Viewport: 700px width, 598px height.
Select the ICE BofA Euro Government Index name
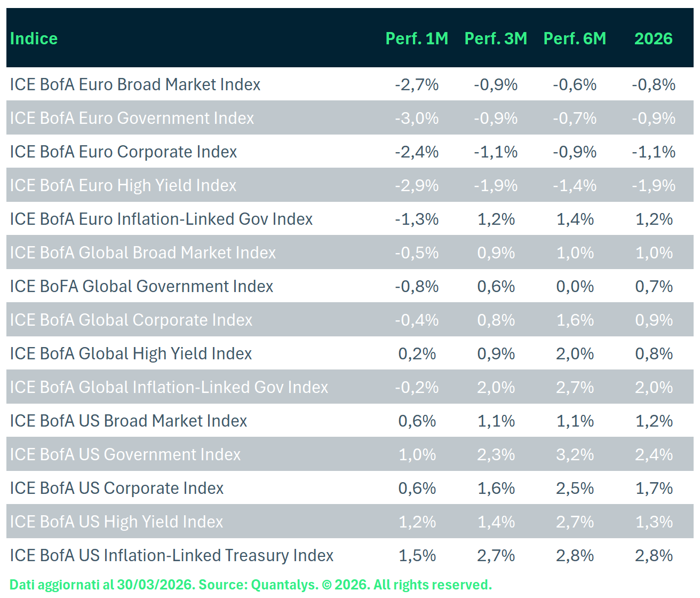click(x=132, y=118)
